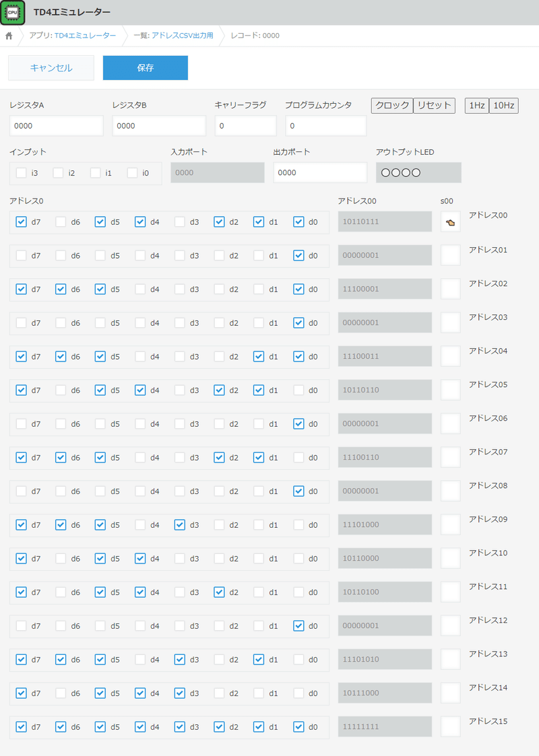Check d6 in the アドレス01 row
Screen dimensions: 539x756
coord(61,255)
